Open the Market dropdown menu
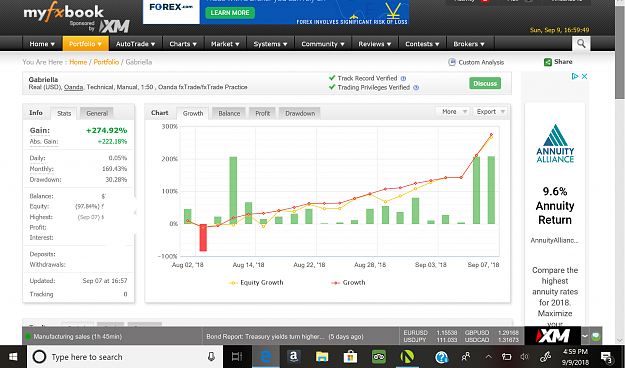 (x=225, y=44)
